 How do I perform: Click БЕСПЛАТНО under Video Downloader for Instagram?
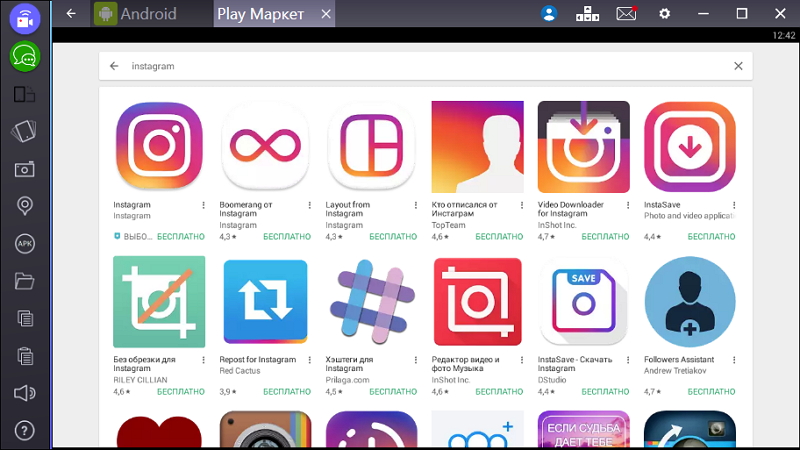point(605,237)
